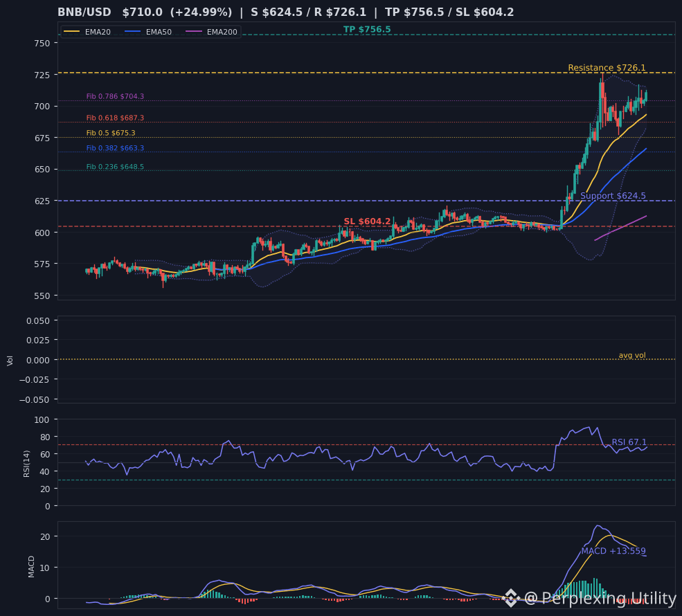The height and width of the screenshot is (616, 682).
Task: Click the MACD +13.559 value label
Action: [x=613, y=551]
